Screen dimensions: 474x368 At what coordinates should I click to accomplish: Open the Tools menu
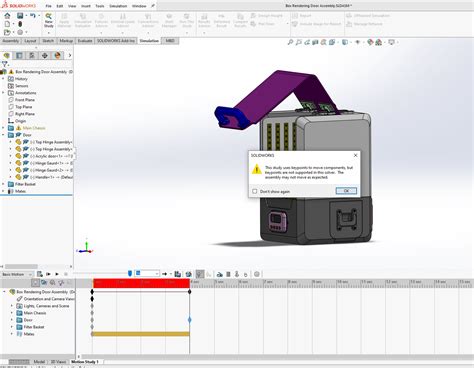click(x=100, y=6)
